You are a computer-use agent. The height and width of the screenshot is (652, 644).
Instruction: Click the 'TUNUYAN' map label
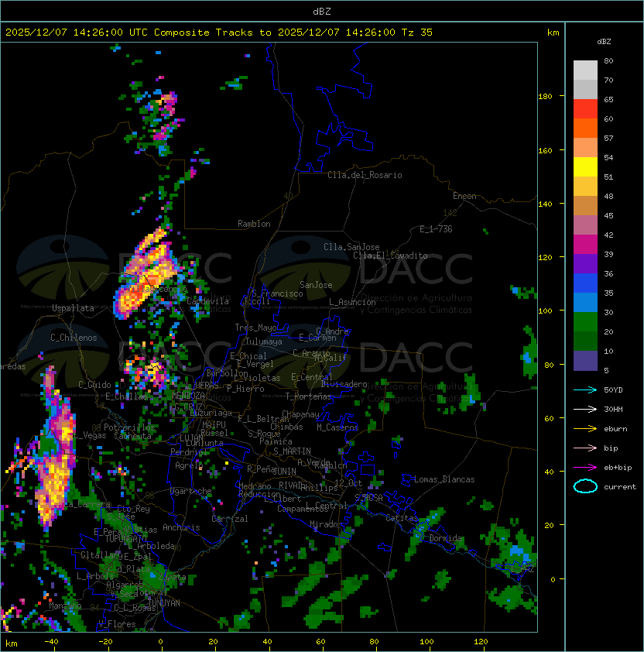pos(164,603)
